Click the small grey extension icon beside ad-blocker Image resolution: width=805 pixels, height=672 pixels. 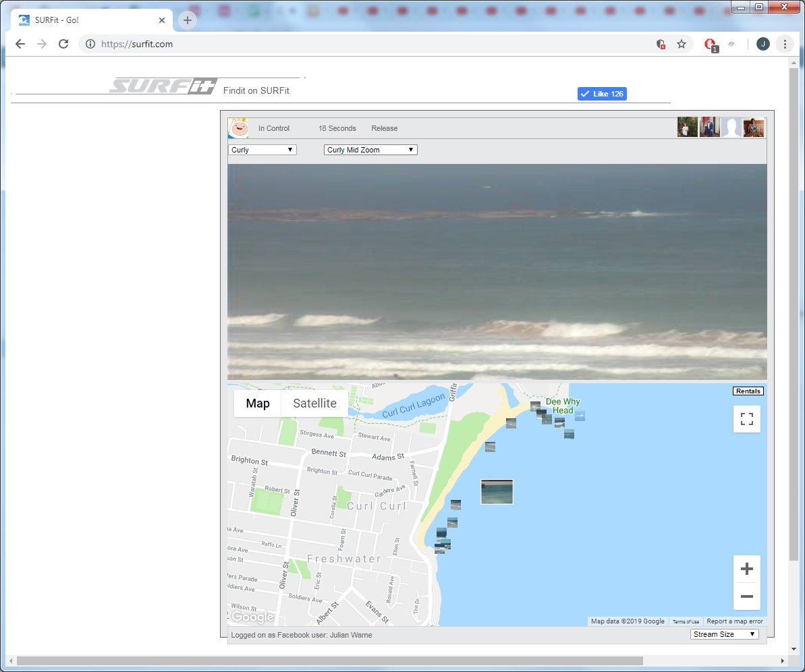tap(731, 44)
